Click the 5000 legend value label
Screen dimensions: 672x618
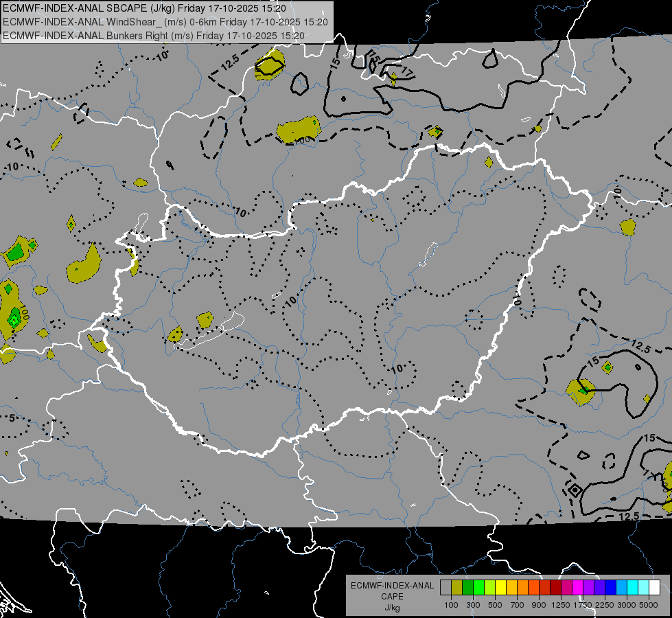[x=649, y=605]
